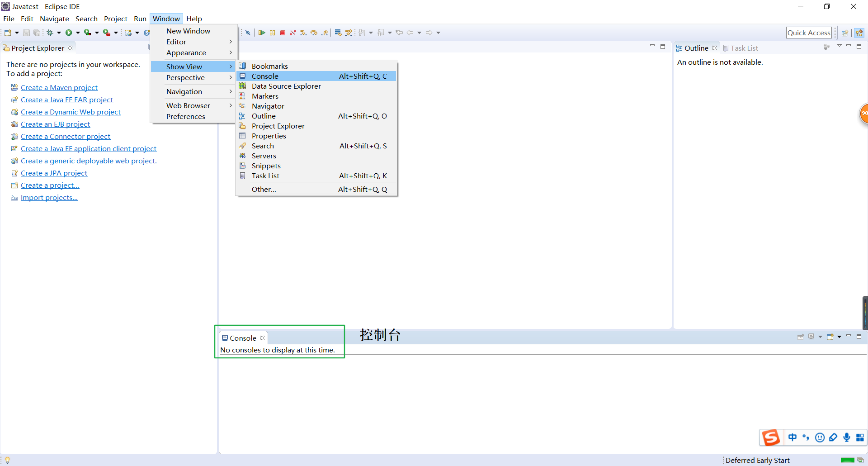Click the Step Return toolbar icon
Image resolution: width=868 pixels, height=466 pixels.
pos(325,33)
